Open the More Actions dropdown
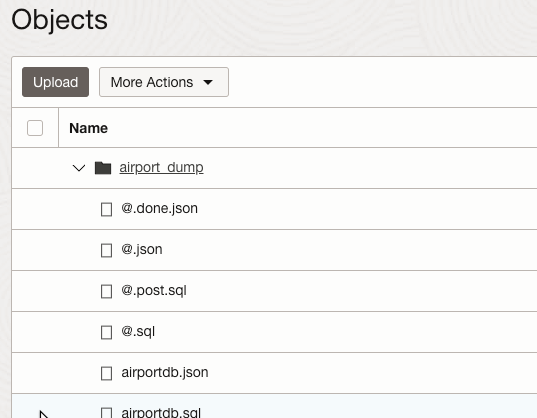 (164, 82)
